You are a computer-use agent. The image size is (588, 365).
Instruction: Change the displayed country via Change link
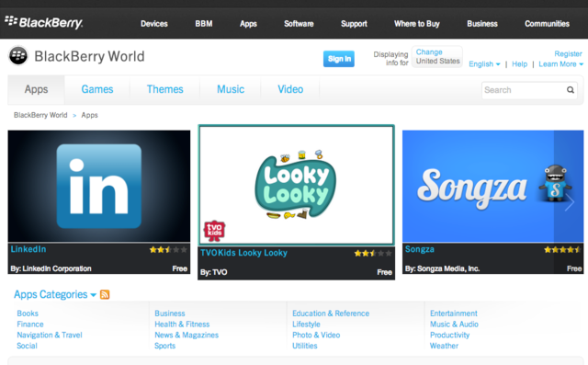[429, 52]
